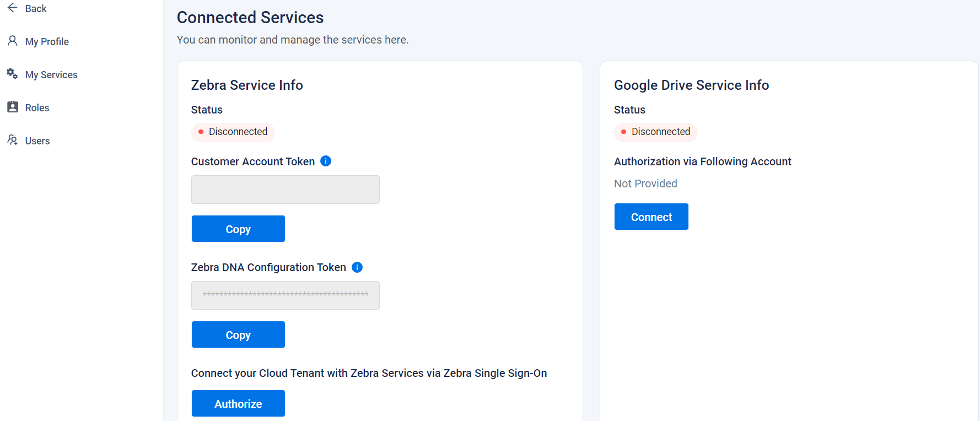This screenshot has height=421, width=980.
Task: Click the Roles badge icon
Action: [12, 107]
